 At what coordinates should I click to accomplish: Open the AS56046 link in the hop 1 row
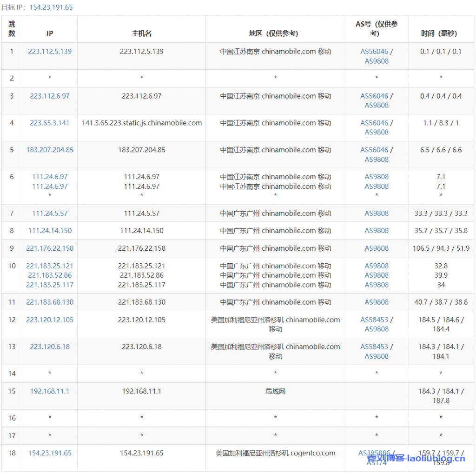tap(374, 52)
